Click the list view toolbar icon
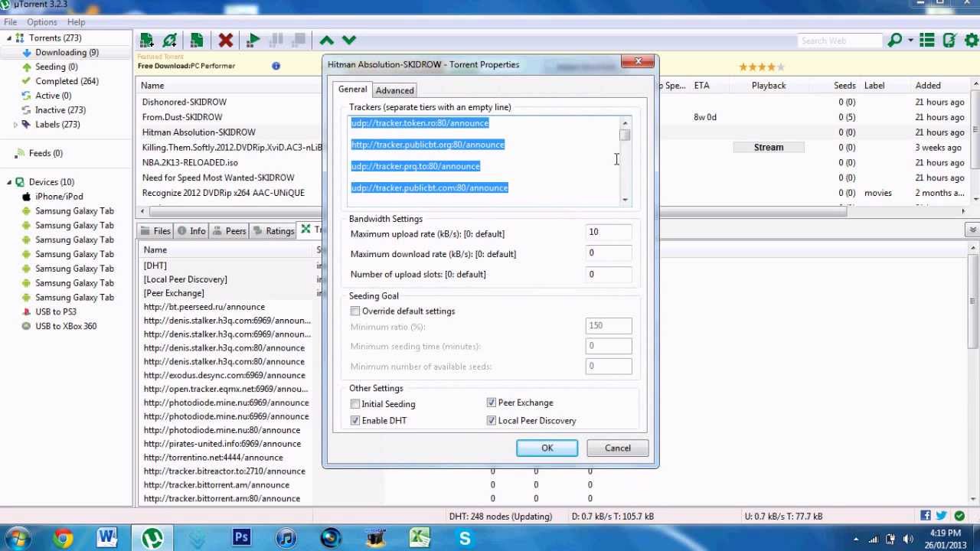This screenshot has height=551, width=980. pos(927,41)
